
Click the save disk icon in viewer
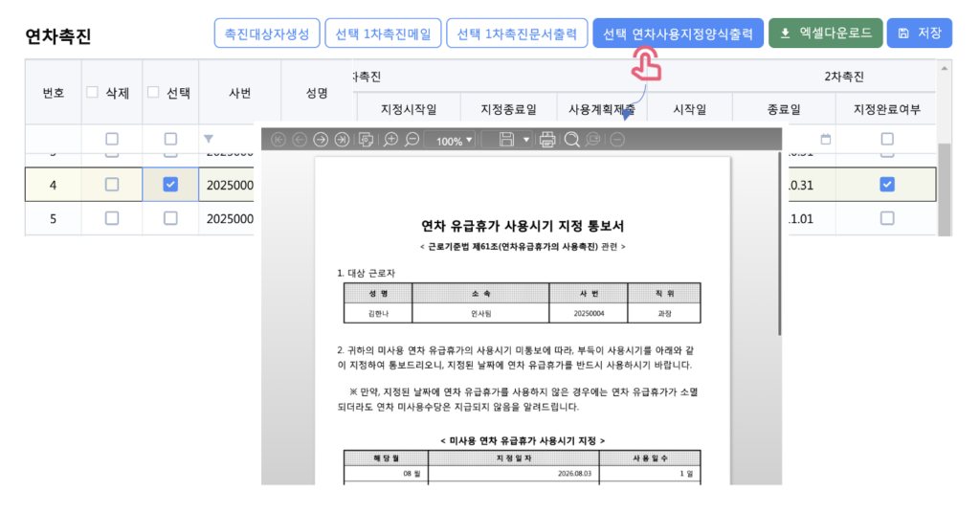(x=507, y=140)
